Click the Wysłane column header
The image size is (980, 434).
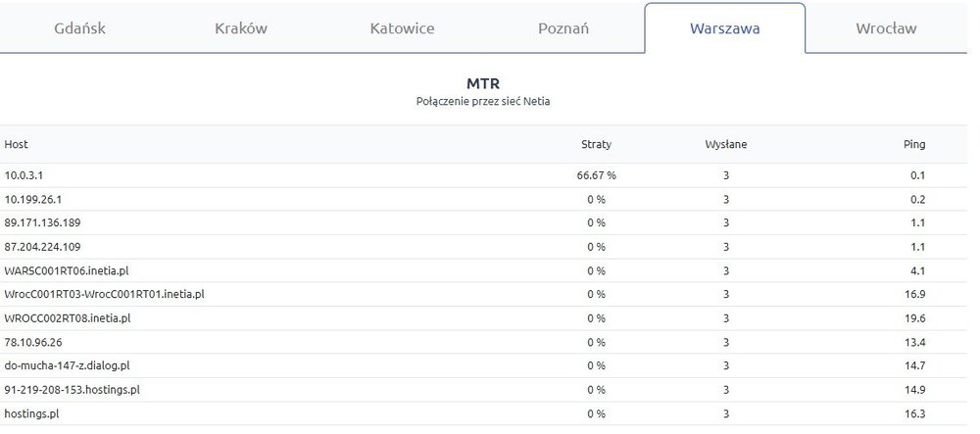click(x=726, y=144)
